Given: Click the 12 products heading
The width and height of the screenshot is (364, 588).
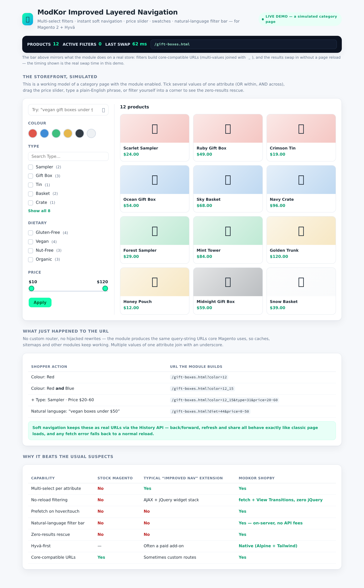Looking at the screenshot, I should click(x=134, y=107).
